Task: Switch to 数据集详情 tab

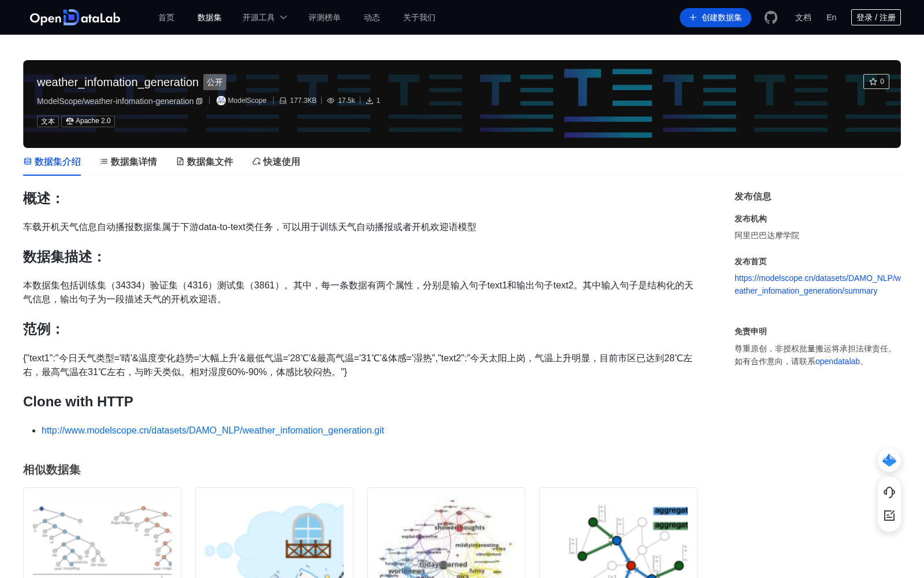Action: coord(128,162)
